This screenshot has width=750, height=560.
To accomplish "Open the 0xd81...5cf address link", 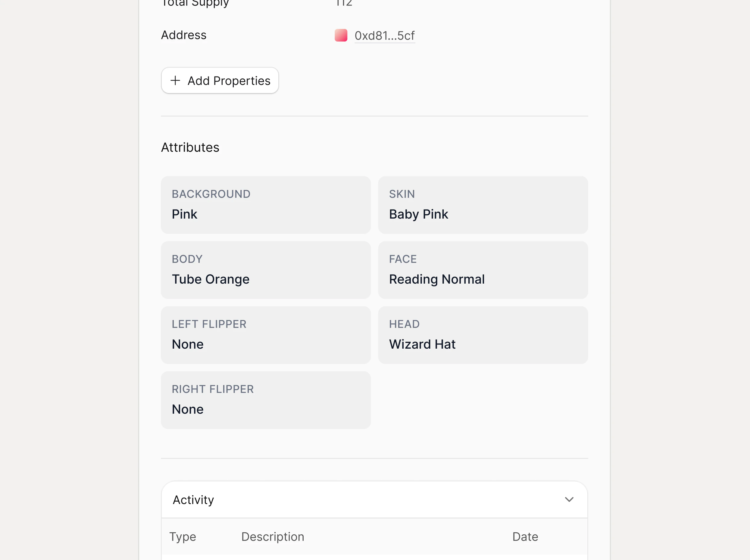I will (385, 36).
